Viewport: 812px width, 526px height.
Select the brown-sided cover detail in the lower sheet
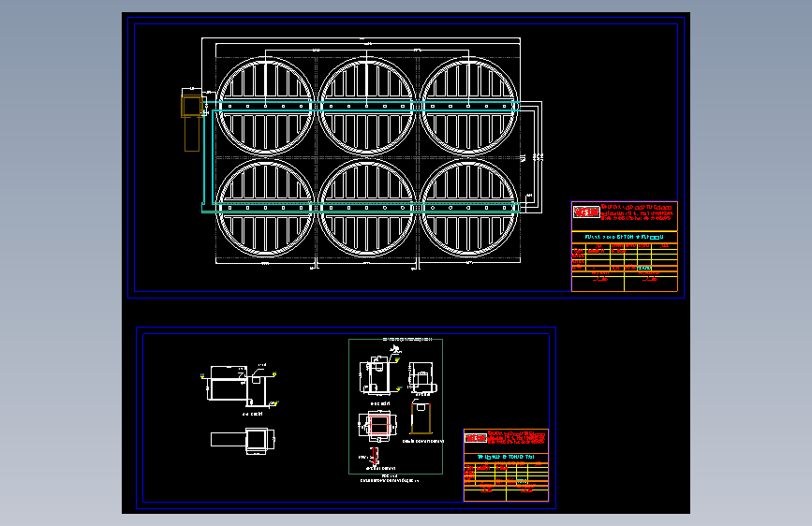tap(421, 418)
